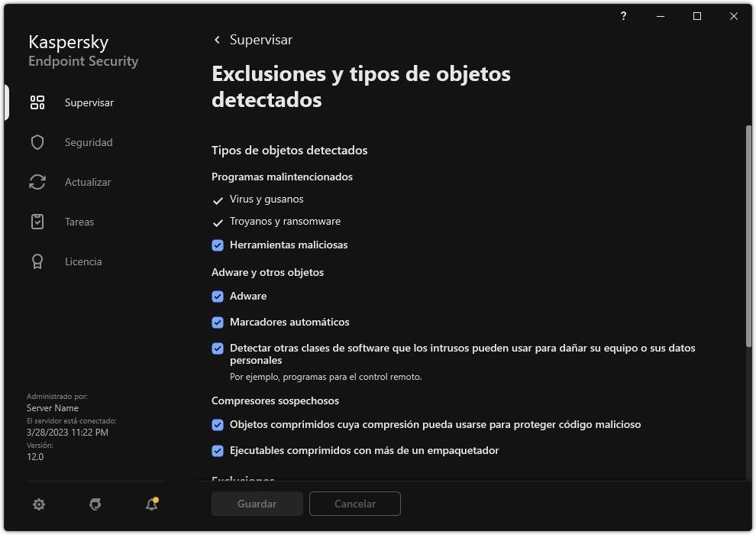This screenshot has width=756, height=535.
Task: Select Supervisar in the navigation menu
Action: pyautogui.click(x=88, y=102)
